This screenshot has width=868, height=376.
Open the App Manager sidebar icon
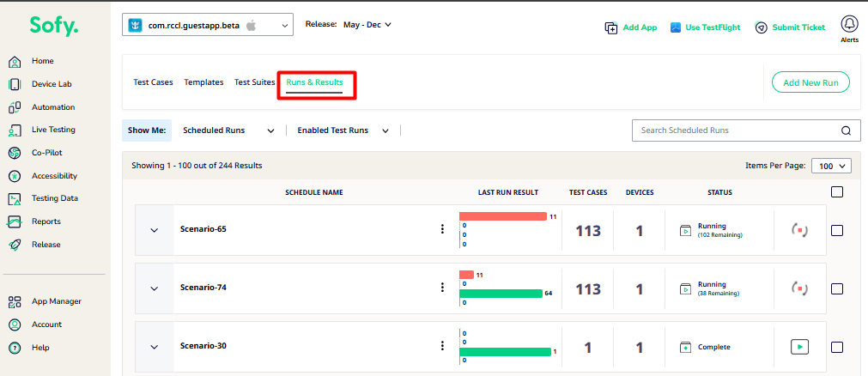pos(15,302)
